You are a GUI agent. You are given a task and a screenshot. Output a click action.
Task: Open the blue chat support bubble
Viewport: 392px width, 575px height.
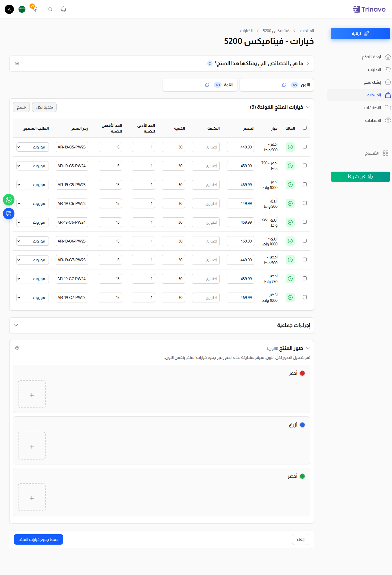pos(9,214)
